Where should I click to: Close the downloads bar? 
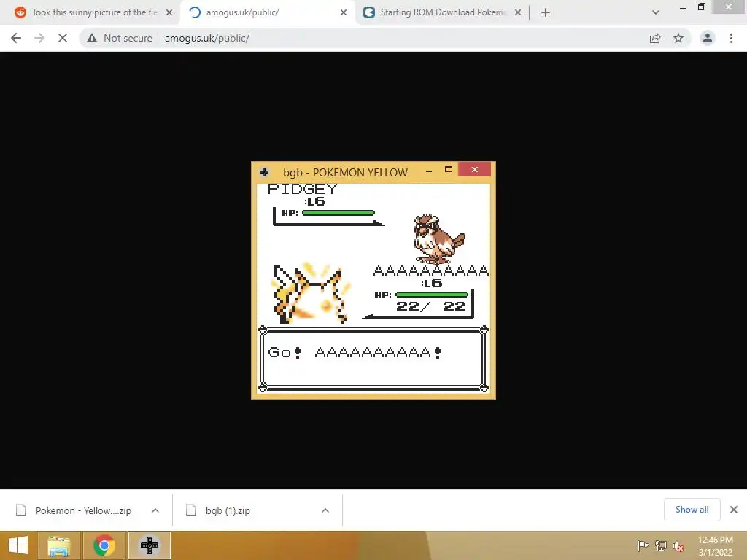(x=734, y=510)
